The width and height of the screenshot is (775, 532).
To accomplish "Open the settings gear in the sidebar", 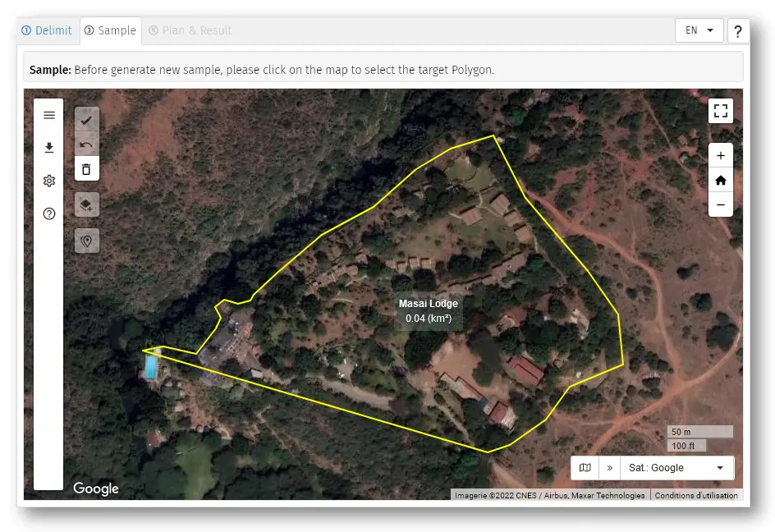I will tap(49, 181).
